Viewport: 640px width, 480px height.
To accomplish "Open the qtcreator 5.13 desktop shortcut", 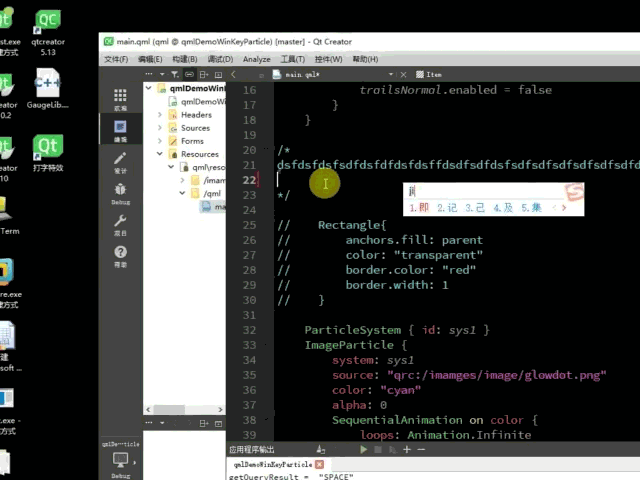I will [x=48, y=33].
